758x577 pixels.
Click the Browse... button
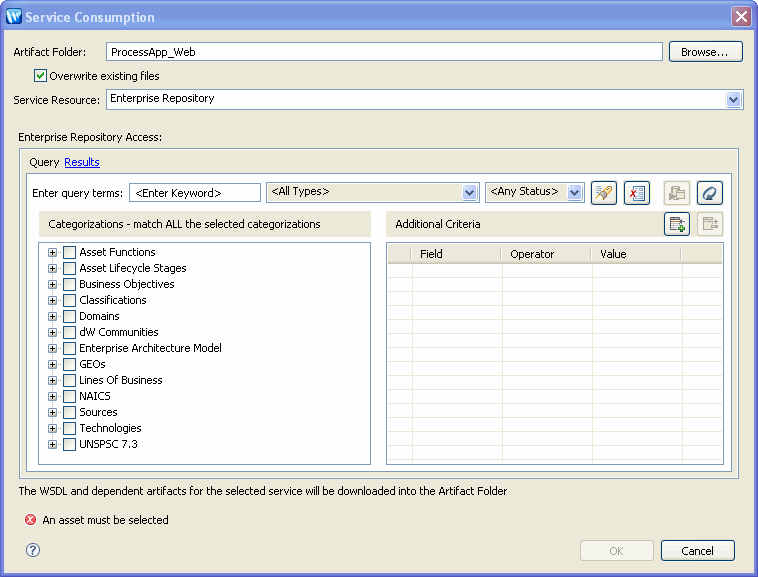pyautogui.click(x=705, y=52)
